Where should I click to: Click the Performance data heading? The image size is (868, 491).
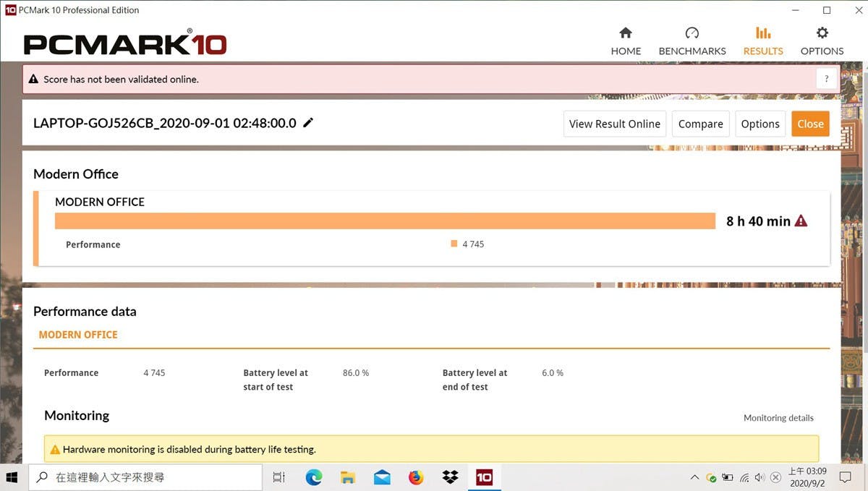85,312
